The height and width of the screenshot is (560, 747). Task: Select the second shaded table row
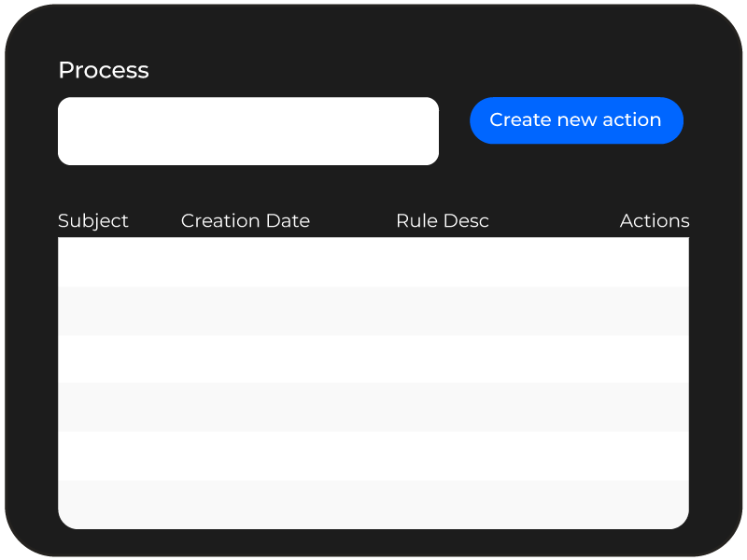click(373, 311)
